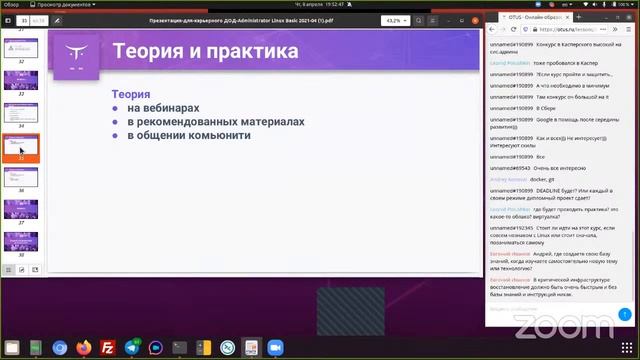The image size is (640, 360).
Task: Toggle the sidebar panel in the document viewer
Action: tap(8, 20)
